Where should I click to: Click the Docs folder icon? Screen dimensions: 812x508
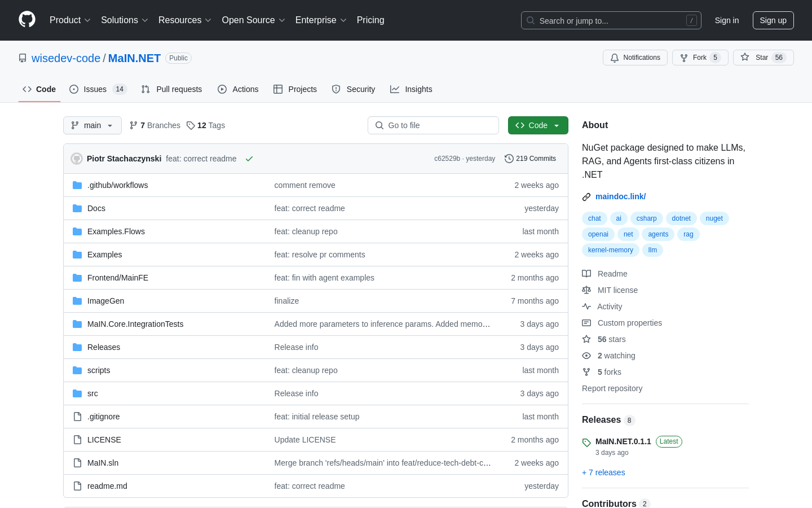pyautogui.click(x=77, y=208)
